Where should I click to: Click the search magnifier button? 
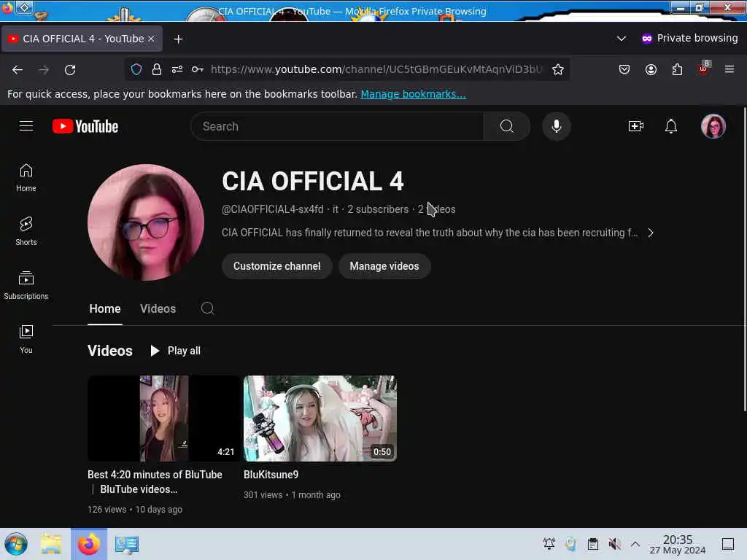[506, 126]
